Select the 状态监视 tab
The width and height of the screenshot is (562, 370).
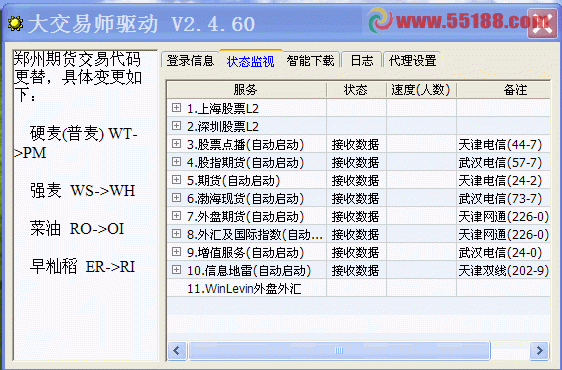(251, 61)
